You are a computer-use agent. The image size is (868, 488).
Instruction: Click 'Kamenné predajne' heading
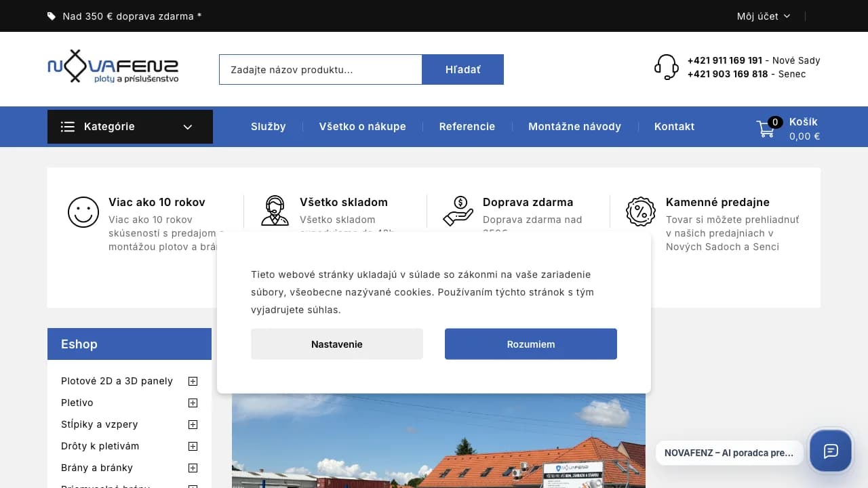pos(717,202)
